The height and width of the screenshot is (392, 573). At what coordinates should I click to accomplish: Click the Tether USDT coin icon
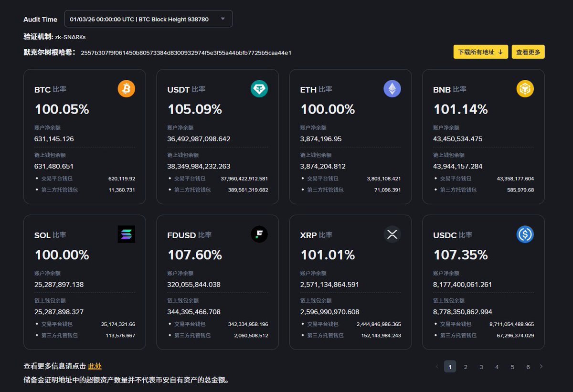pos(259,89)
